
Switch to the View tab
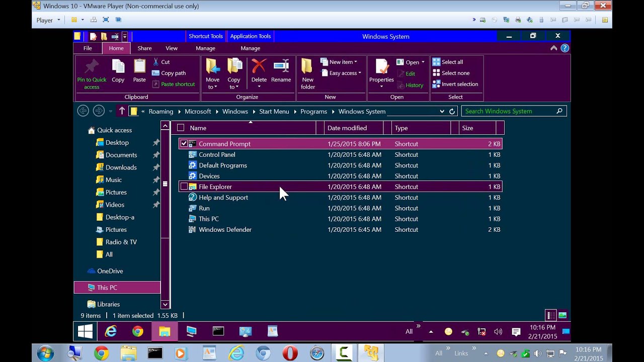172,48
